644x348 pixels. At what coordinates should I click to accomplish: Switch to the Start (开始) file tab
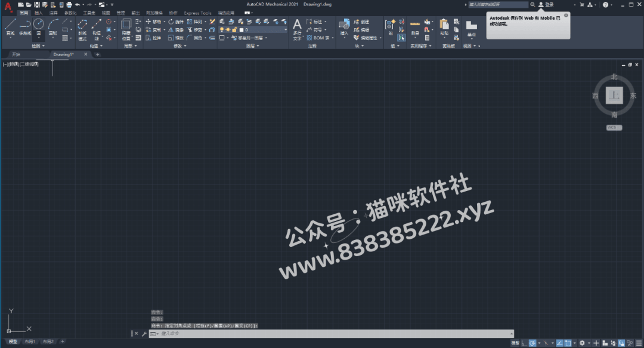pos(16,54)
